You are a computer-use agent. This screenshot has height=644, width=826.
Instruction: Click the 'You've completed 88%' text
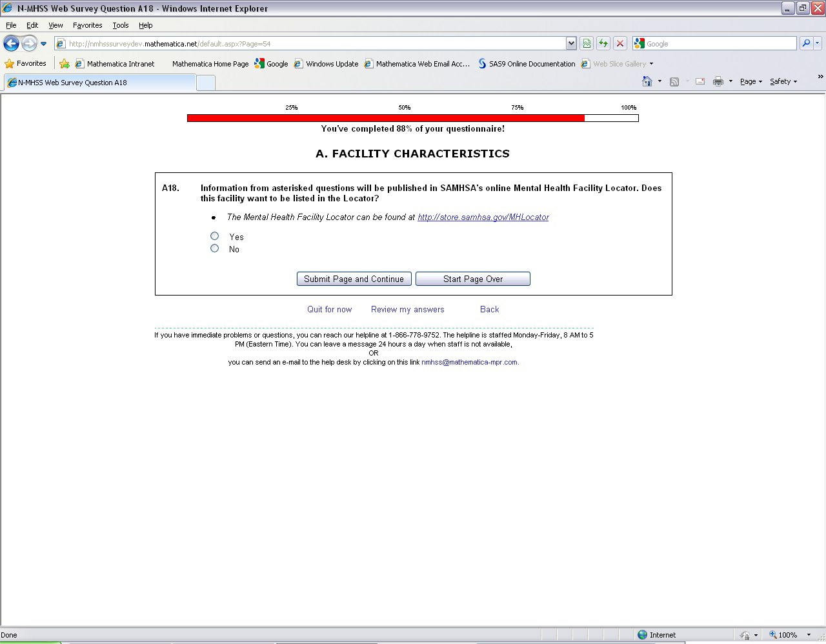tap(413, 129)
